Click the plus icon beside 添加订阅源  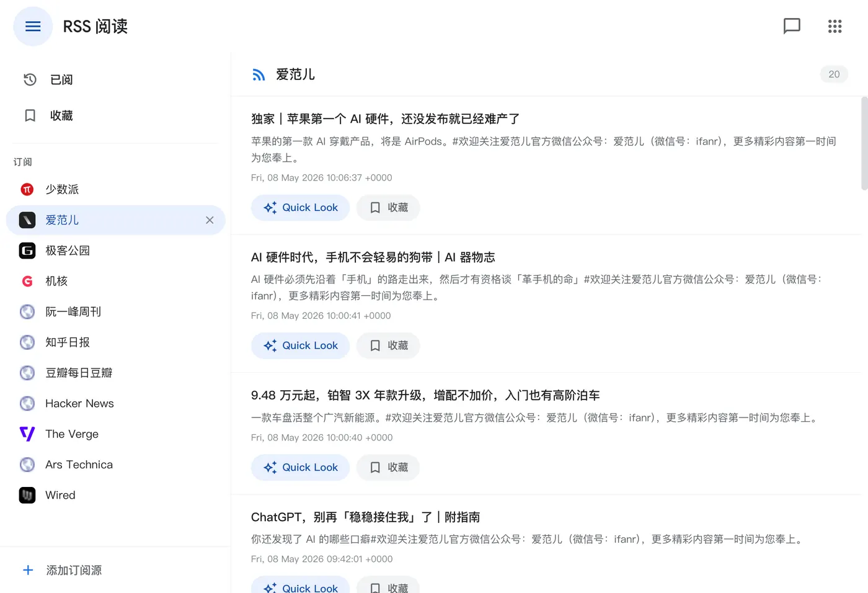click(x=28, y=570)
